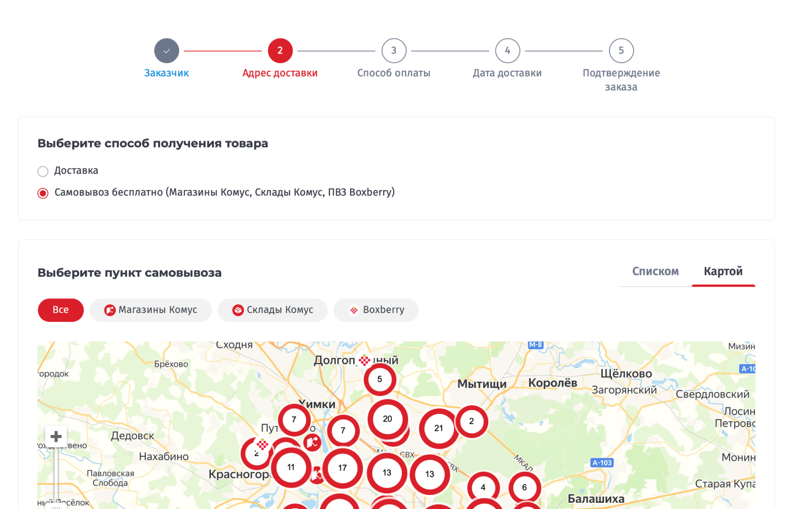Click the step 5 circle

621,51
